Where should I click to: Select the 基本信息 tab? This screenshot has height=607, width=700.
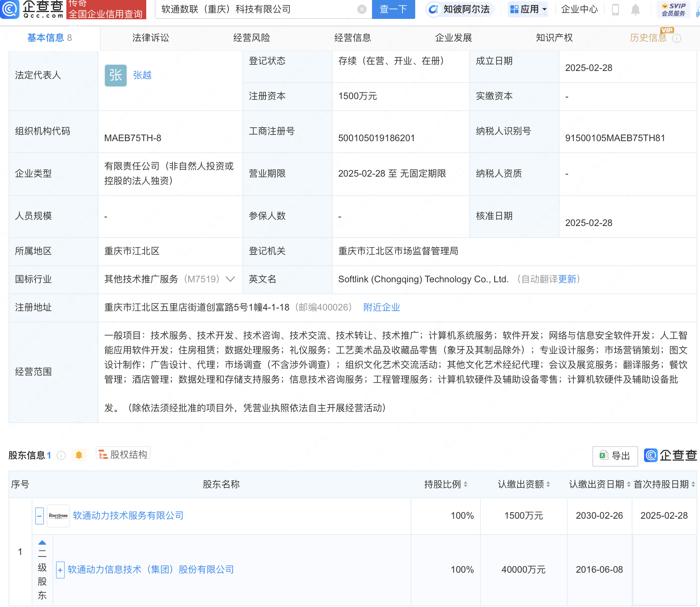click(49, 37)
